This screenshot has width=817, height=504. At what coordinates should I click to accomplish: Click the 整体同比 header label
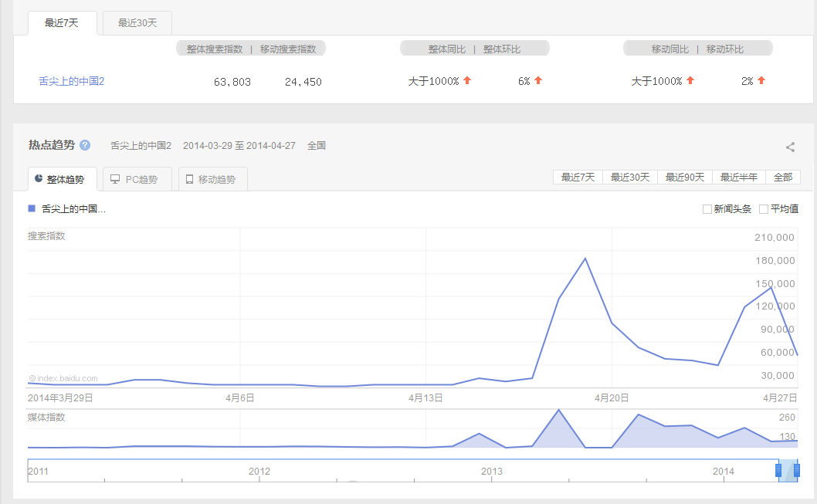pyautogui.click(x=446, y=49)
